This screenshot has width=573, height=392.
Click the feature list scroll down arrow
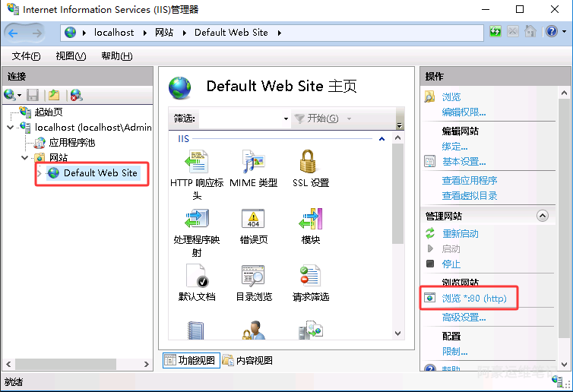[397, 334]
